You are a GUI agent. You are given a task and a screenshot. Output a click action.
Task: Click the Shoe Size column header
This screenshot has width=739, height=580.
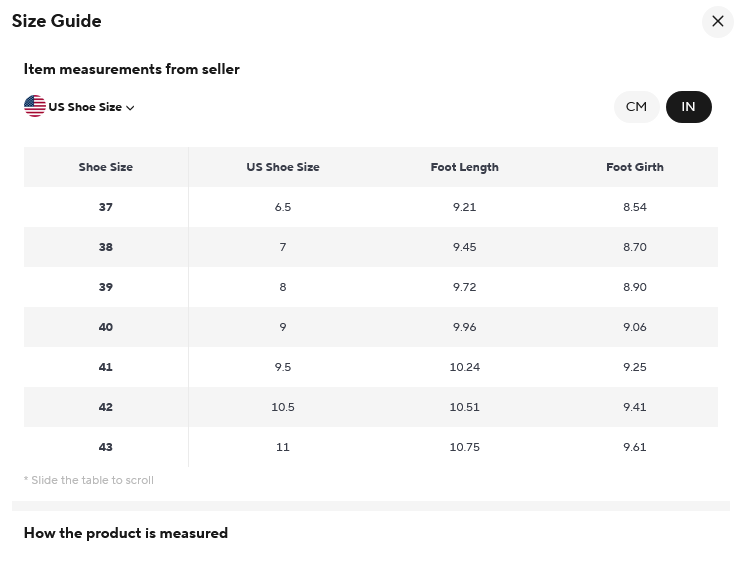click(106, 167)
